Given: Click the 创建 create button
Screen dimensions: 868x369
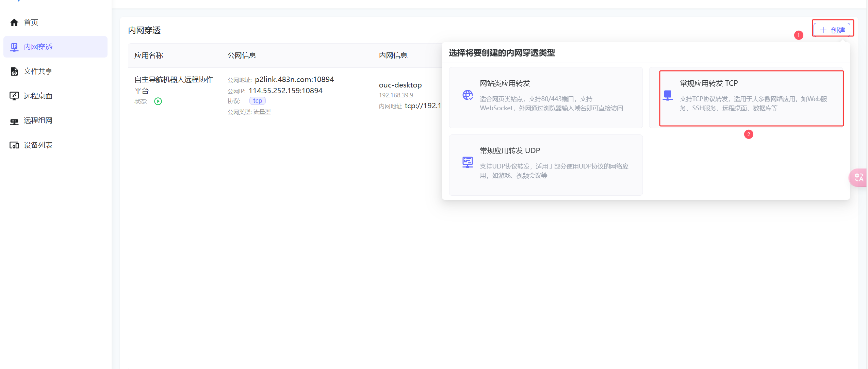Looking at the screenshot, I should 832,30.
